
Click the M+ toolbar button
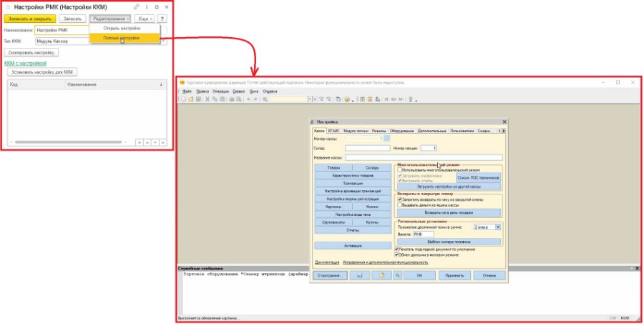click(394, 99)
